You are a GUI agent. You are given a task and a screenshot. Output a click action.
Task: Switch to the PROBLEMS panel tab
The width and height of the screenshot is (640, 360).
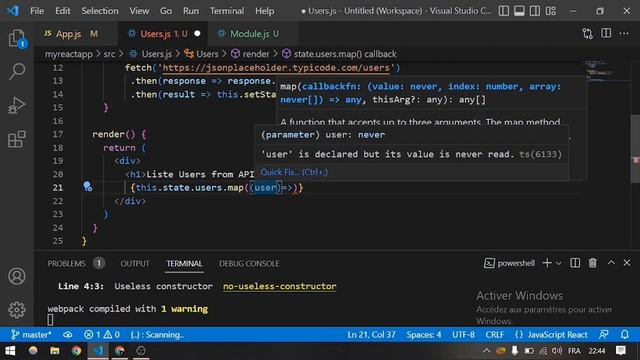(x=67, y=263)
